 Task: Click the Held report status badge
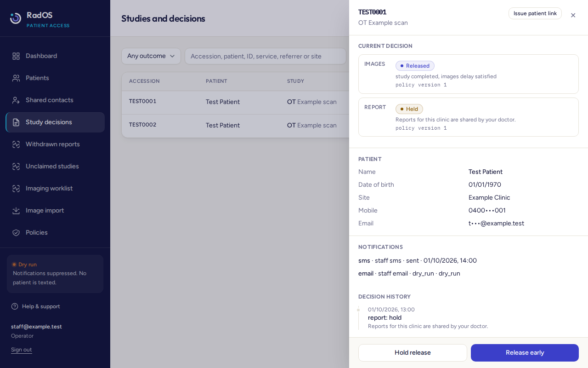(409, 109)
